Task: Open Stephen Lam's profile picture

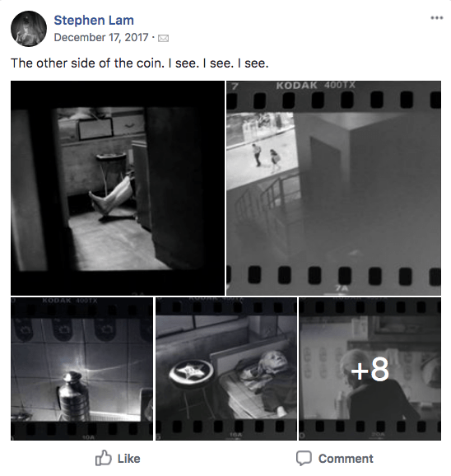Action: [x=29, y=29]
